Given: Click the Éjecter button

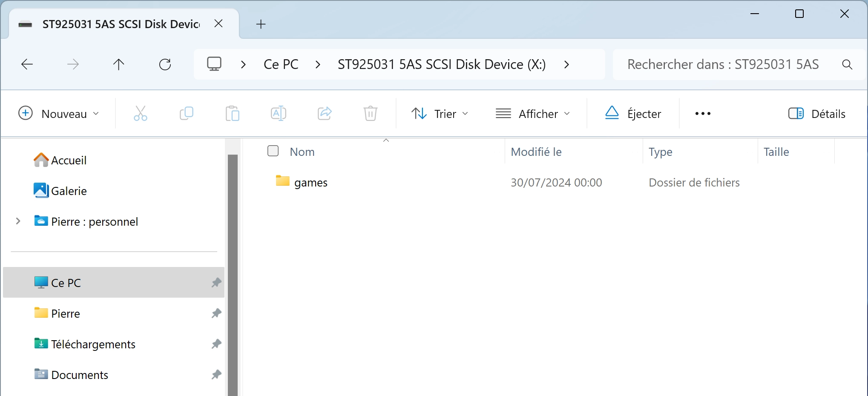Looking at the screenshot, I should click(633, 114).
